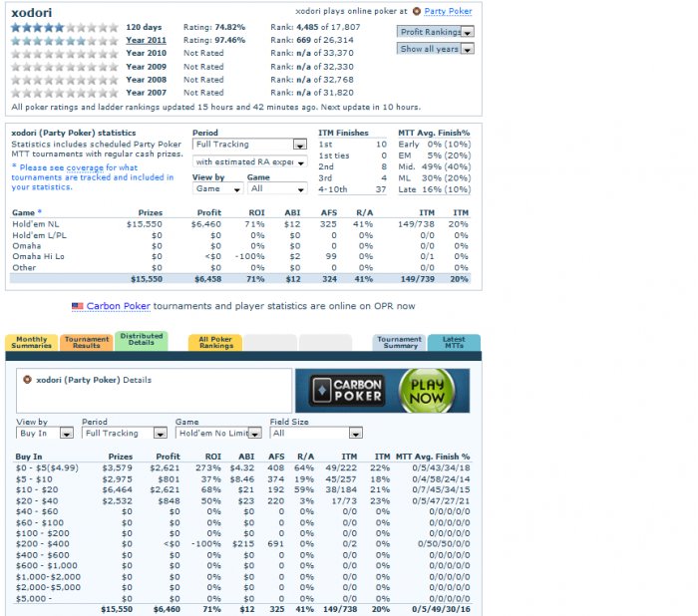Image resolution: width=698 pixels, height=616 pixels.
Task: Click the $6,458 total profit value
Action: [x=207, y=279]
